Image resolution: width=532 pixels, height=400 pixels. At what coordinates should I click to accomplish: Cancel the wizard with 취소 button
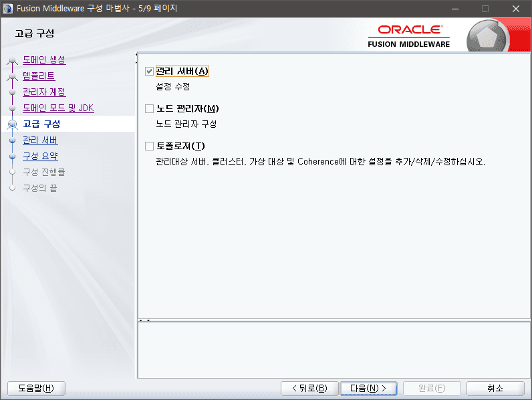pyautogui.click(x=495, y=388)
